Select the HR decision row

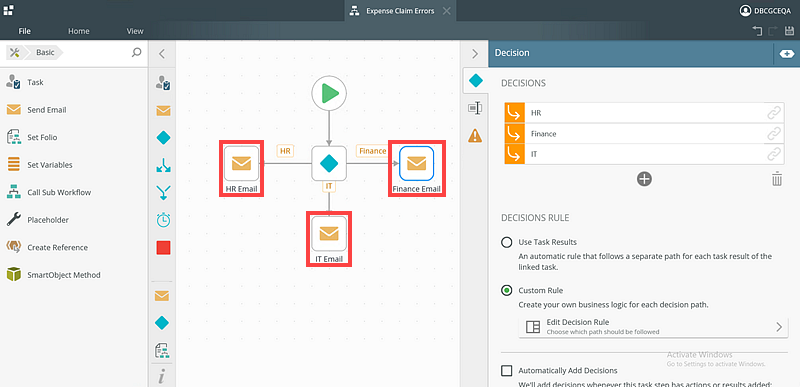coord(644,113)
